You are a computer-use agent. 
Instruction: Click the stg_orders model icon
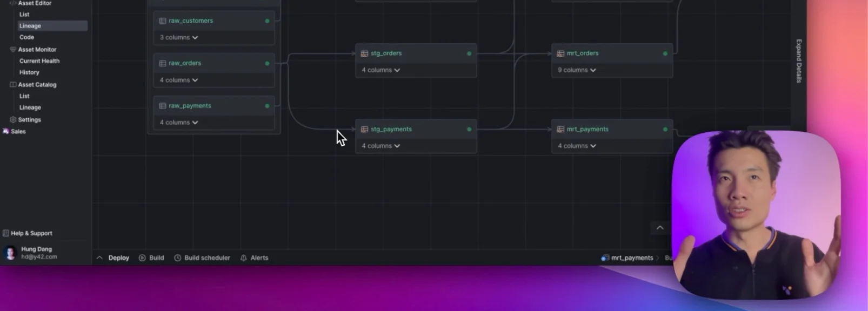click(x=364, y=53)
